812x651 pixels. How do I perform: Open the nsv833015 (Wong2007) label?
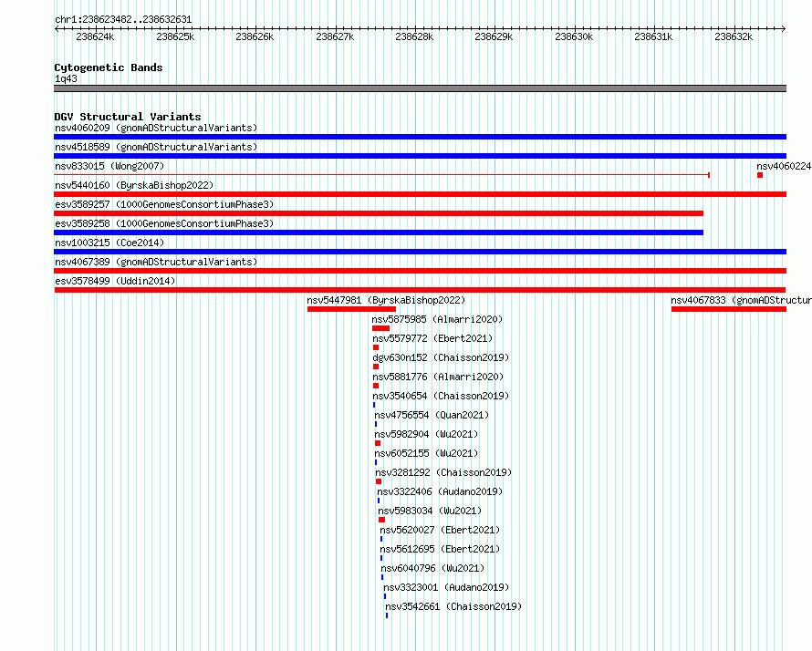tap(109, 166)
